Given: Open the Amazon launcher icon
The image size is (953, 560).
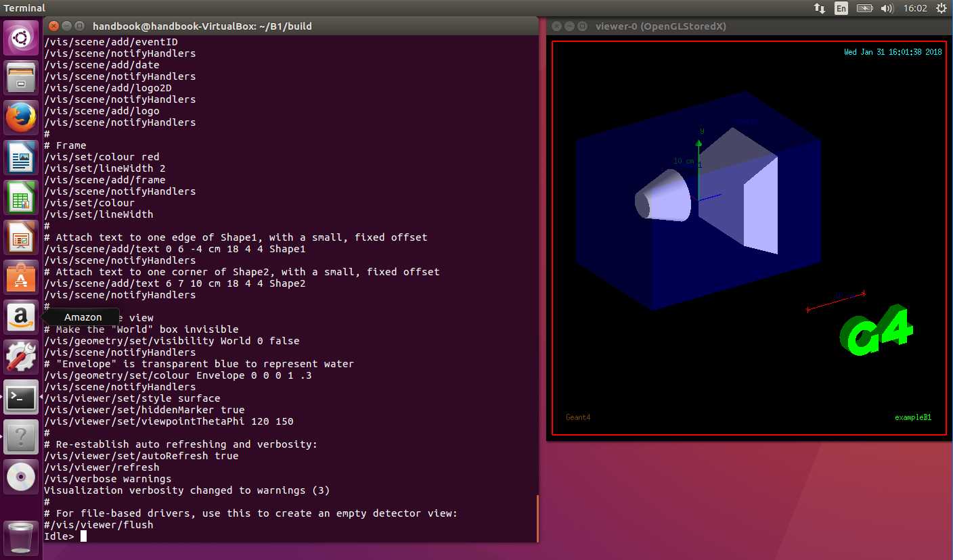Looking at the screenshot, I should tap(21, 317).
